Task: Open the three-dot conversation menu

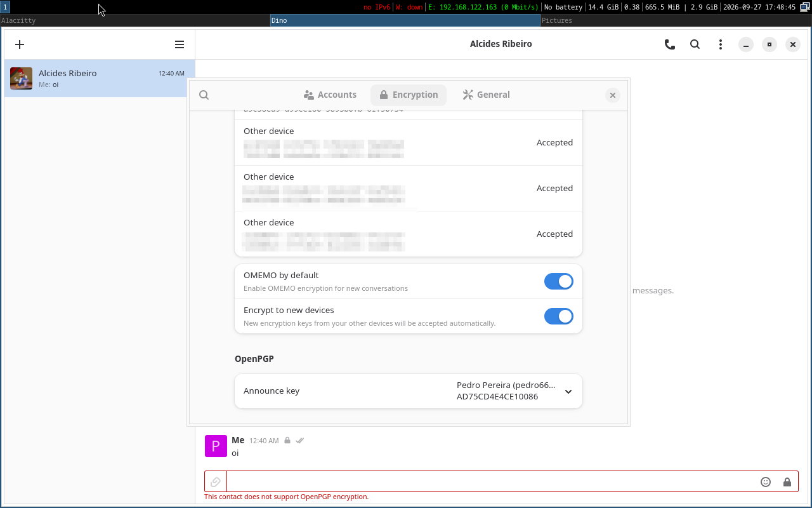Action: click(x=720, y=44)
